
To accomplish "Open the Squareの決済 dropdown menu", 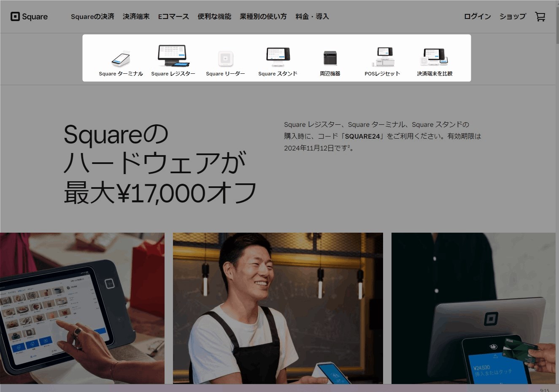I will point(92,16).
